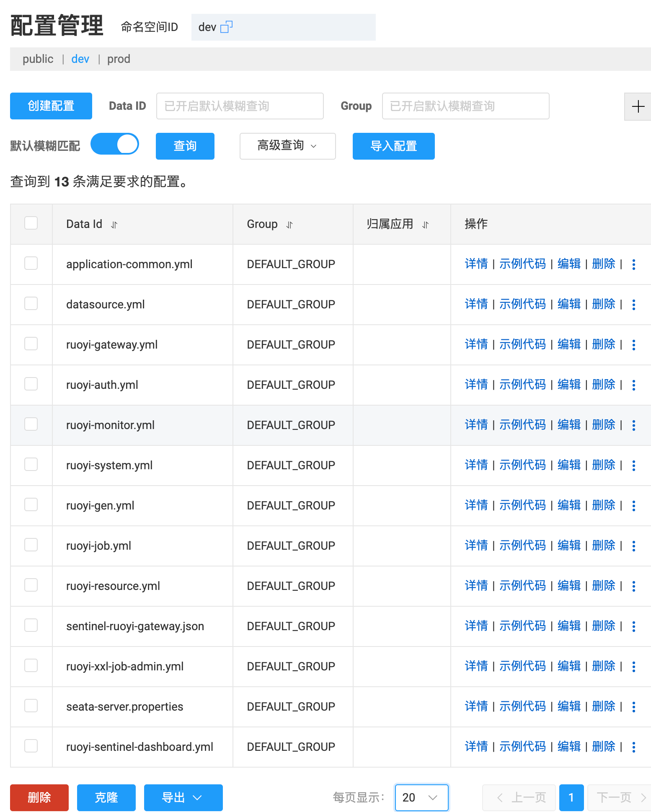The image size is (651, 812).
Task: Check the ruoyi-gateway.yml row checkbox
Action: click(x=31, y=344)
